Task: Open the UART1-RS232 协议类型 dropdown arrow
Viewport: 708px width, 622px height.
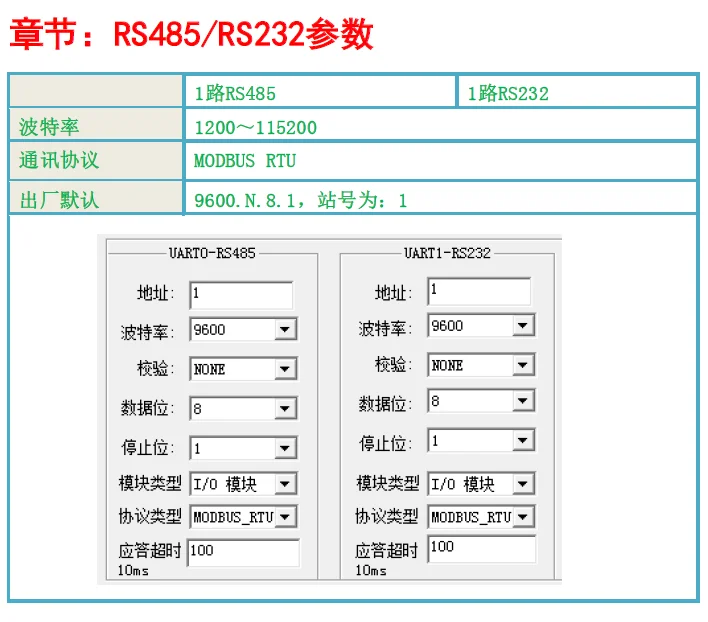Action: (523, 517)
